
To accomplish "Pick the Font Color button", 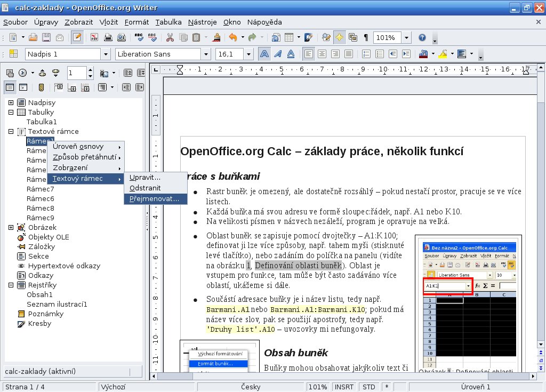I will pyautogui.click(x=423, y=54).
